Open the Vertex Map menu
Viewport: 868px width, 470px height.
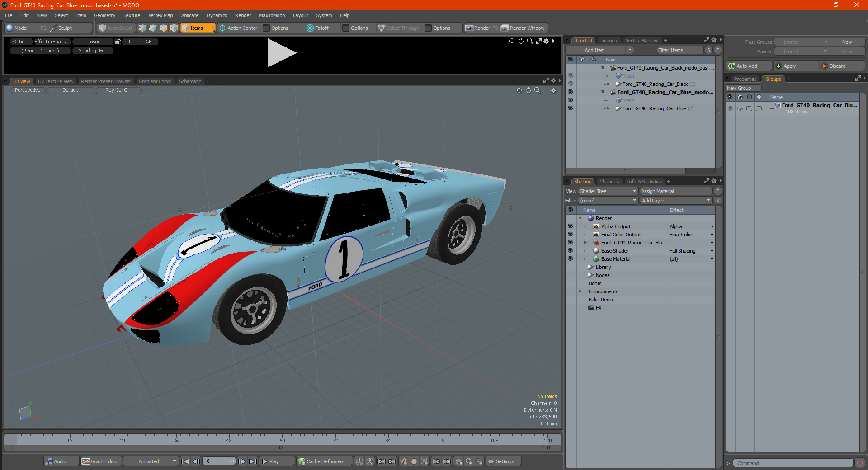(160, 15)
